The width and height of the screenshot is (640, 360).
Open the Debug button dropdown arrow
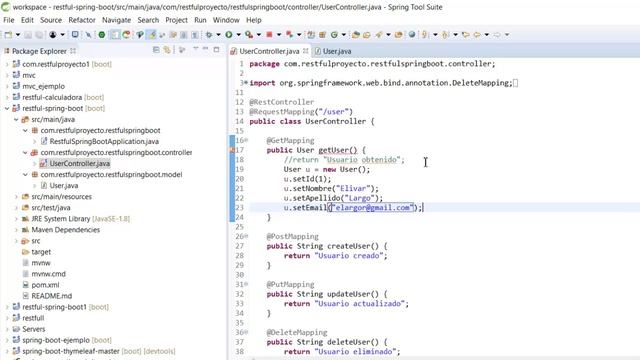218,35
